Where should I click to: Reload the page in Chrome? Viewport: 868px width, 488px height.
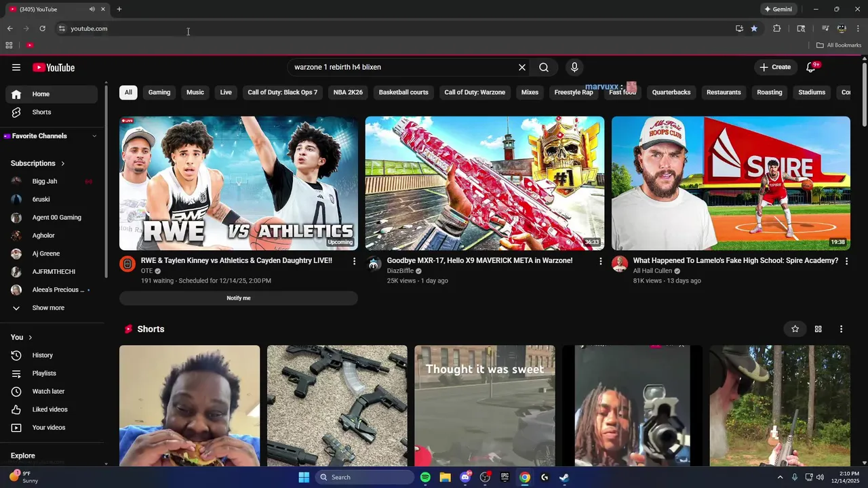[43, 28]
